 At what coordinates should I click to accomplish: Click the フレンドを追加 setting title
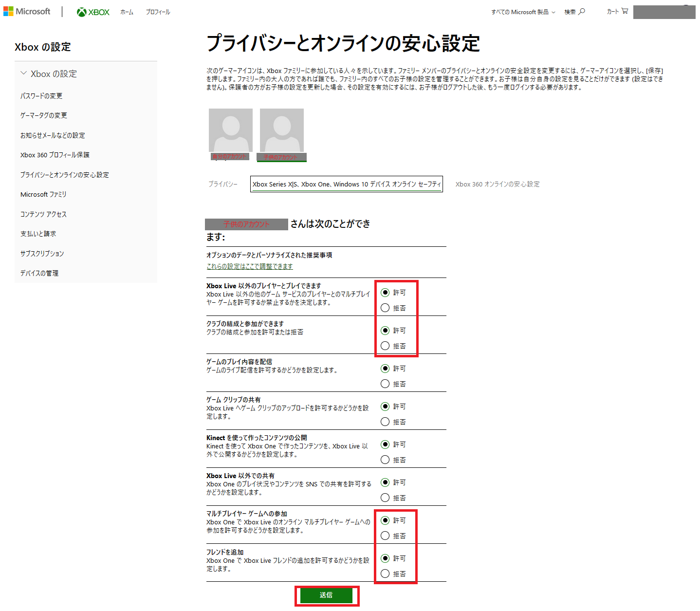pos(225,552)
